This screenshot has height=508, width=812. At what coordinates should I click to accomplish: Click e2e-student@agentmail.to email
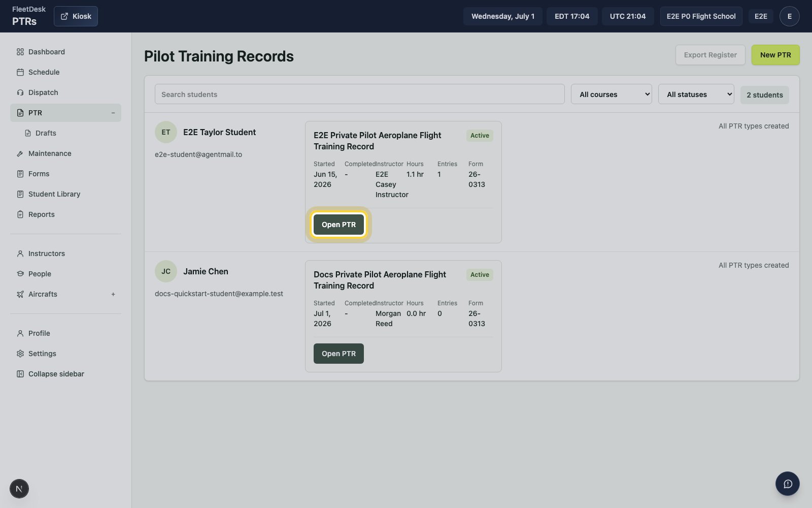[x=198, y=154]
